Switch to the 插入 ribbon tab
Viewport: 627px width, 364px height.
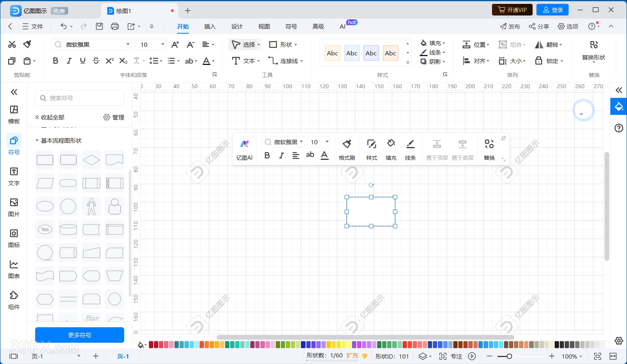[210, 26]
